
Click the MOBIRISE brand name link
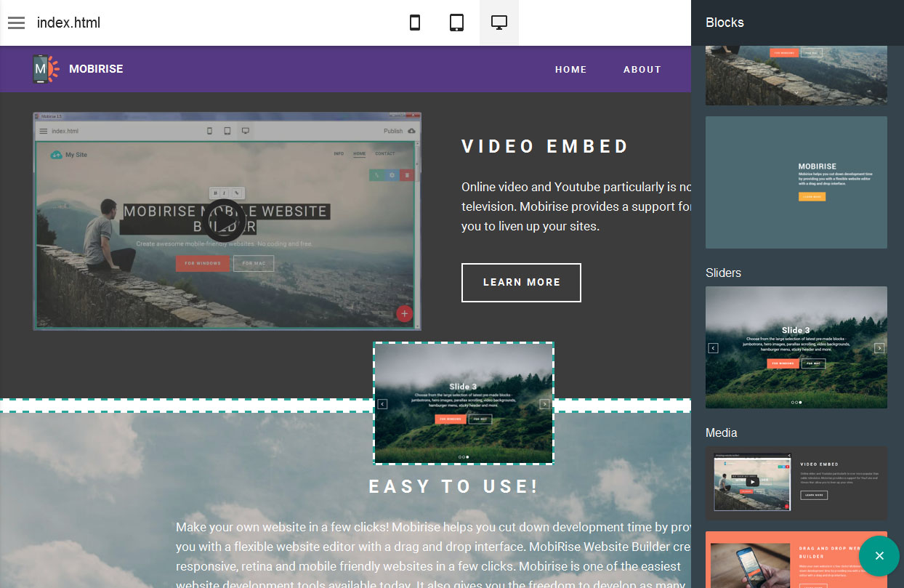pyautogui.click(x=96, y=69)
